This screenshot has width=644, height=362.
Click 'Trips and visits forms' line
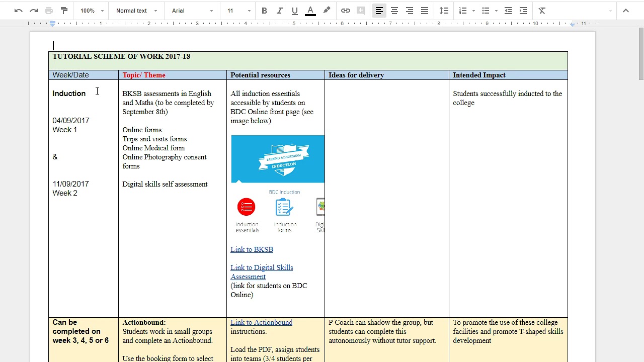(154, 139)
